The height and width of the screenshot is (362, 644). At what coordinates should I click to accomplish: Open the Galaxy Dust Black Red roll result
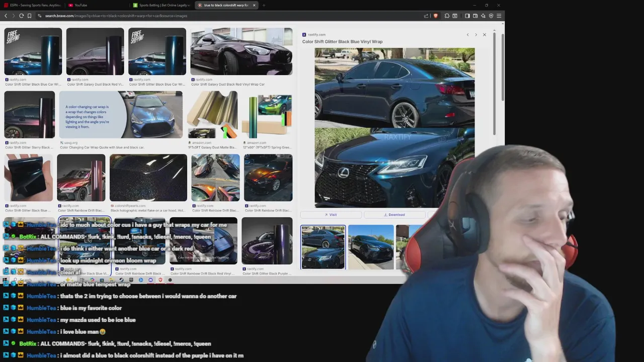point(95,51)
